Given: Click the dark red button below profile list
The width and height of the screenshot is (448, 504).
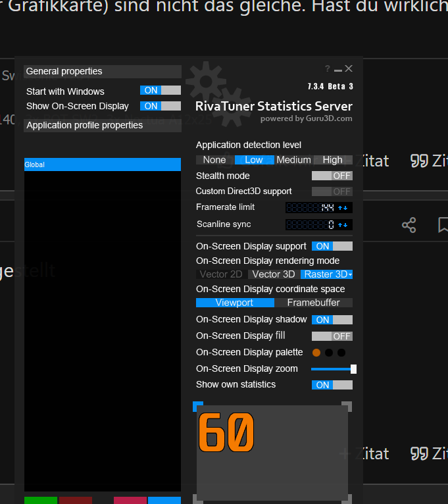Looking at the screenshot, I should coord(76,500).
